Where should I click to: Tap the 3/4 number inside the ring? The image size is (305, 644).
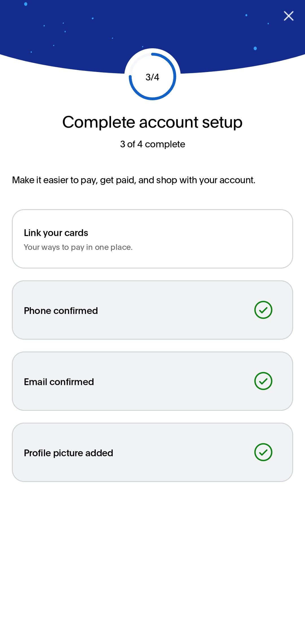pyautogui.click(x=152, y=77)
